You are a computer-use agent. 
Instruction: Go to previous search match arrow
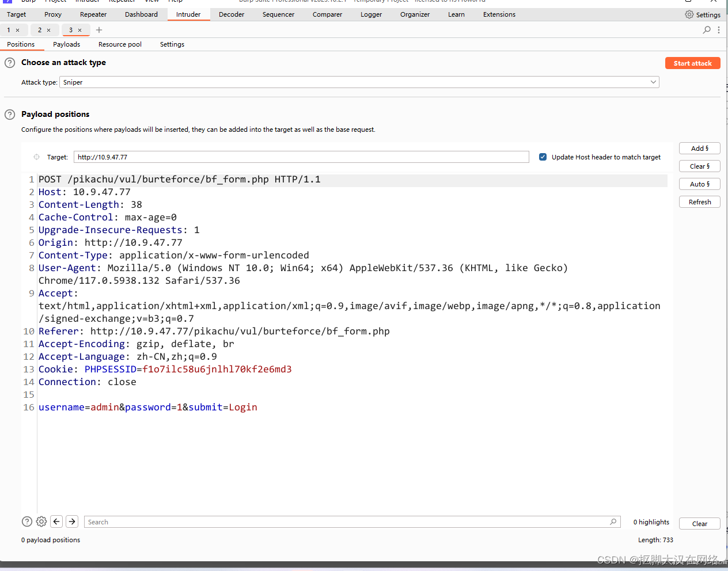[56, 521]
